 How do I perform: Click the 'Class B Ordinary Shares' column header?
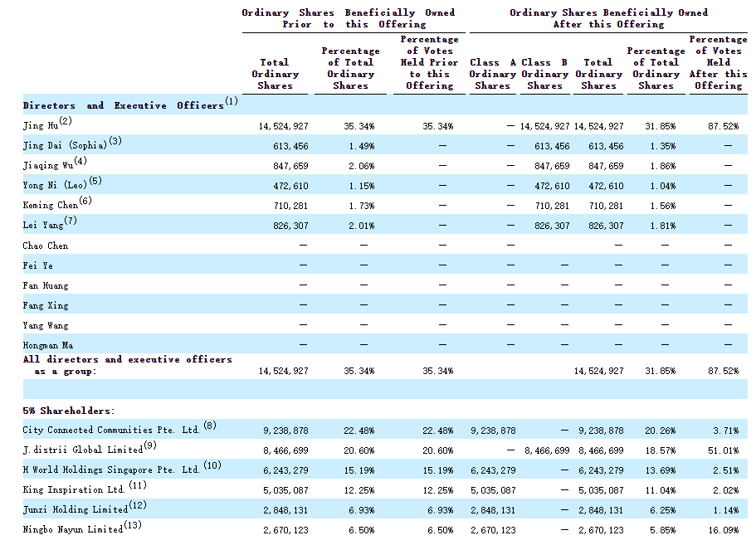[x=545, y=74]
